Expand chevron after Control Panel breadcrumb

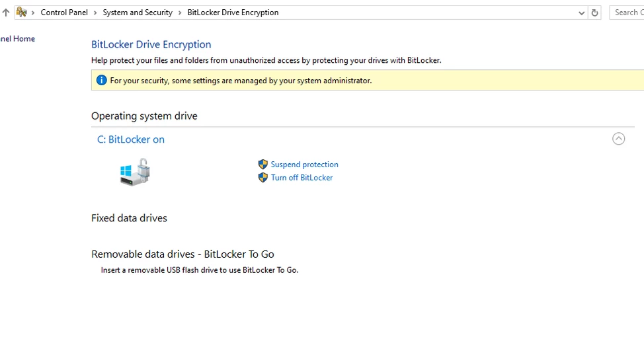point(95,13)
